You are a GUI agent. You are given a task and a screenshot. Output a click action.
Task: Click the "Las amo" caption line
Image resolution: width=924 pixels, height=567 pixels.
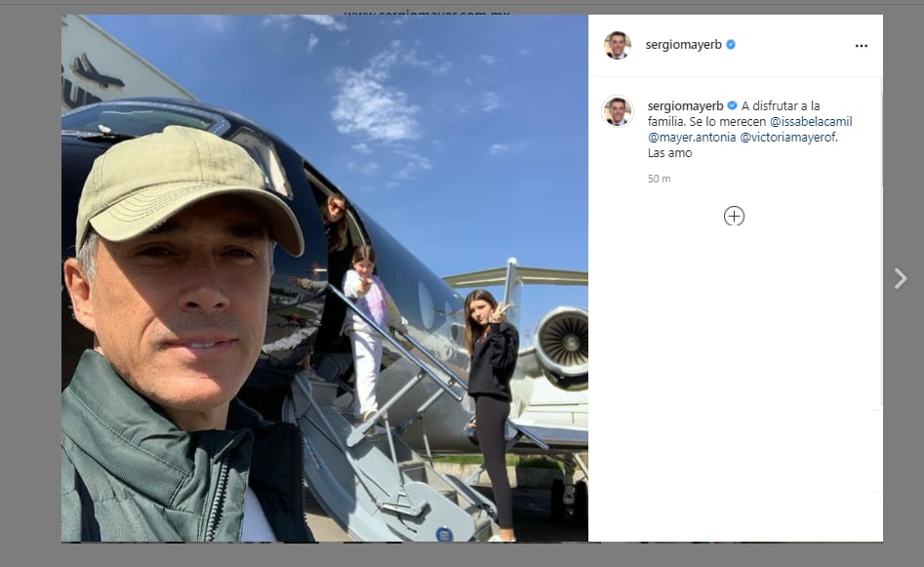[669, 153]
